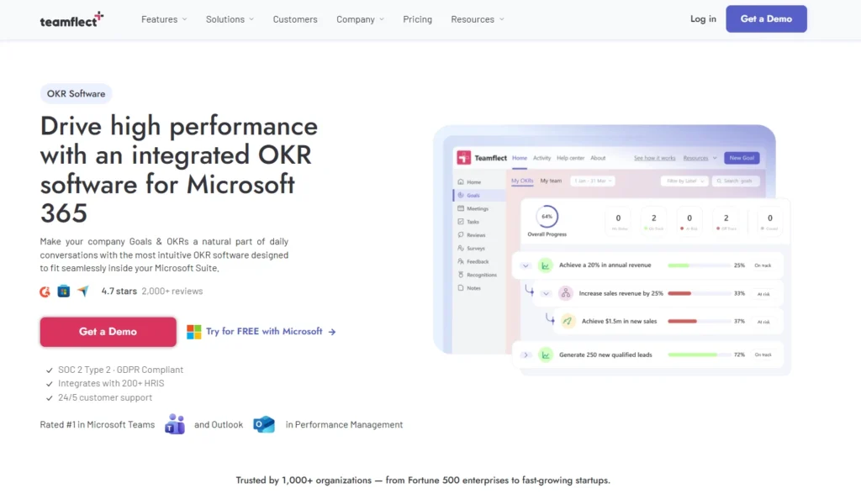Click the See how it works link
Screen dimensions: 861x504
pos(654,158)
